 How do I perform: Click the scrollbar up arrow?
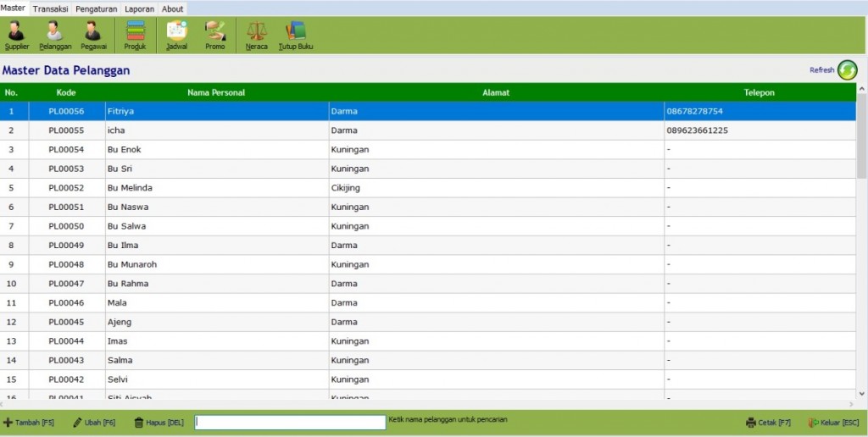point(862,89)
